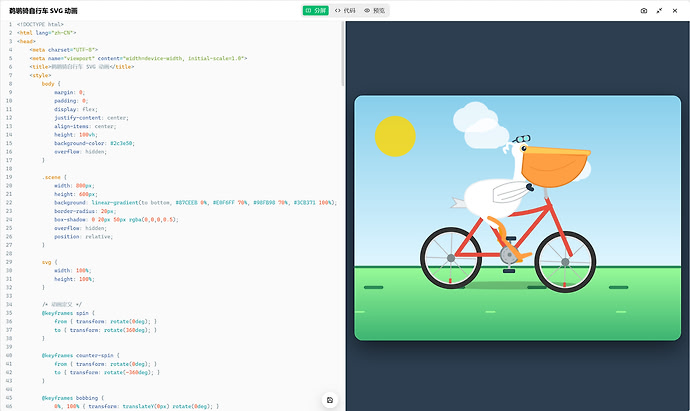
Task: Click the 'body {' selector line
Action: (x=51, y=84)
